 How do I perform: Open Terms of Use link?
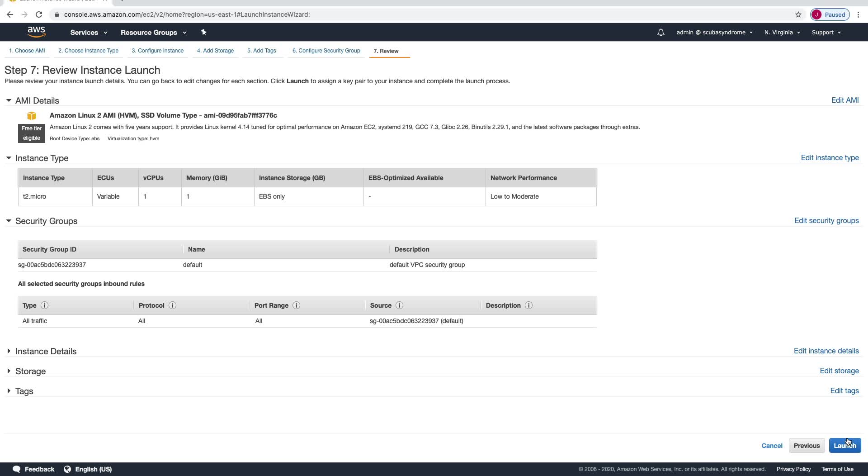837,469
